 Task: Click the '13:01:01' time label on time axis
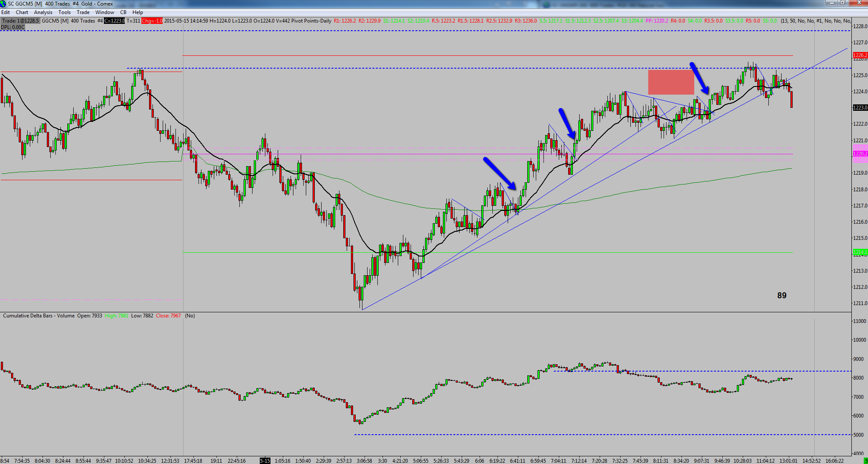click(x=788, y=461)
